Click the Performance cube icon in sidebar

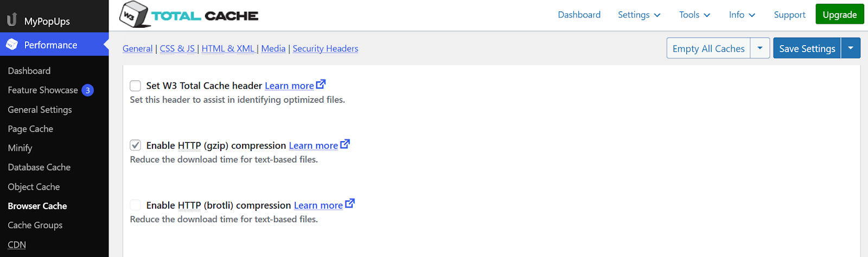[12, 45]
